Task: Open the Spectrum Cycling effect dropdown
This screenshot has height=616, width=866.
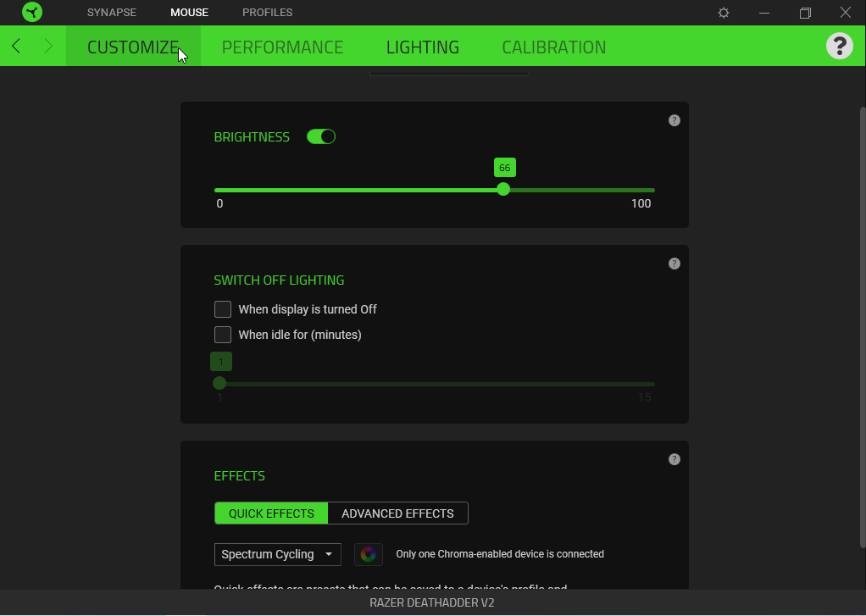Action: [x=277, y=554]
